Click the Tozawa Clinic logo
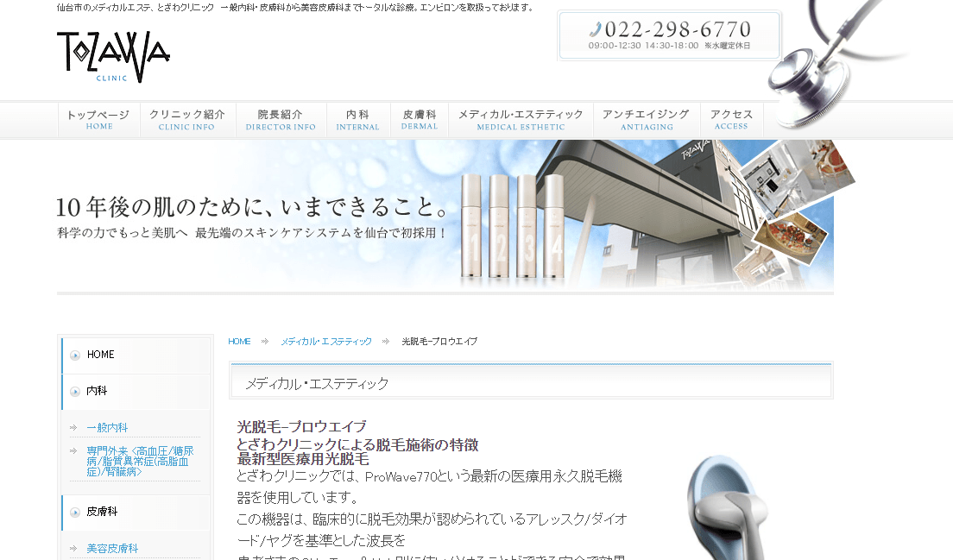 pyautogui.click(x=113, y=56)
